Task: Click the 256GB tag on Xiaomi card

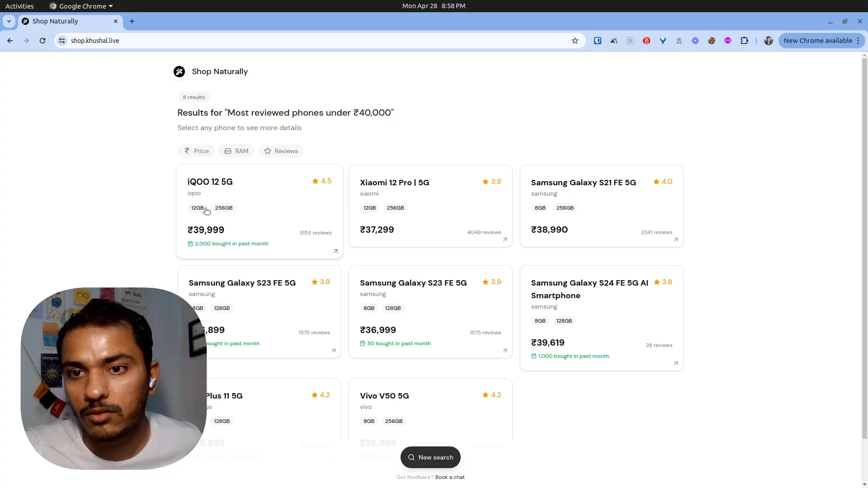Action: pyautogui.click(x=396, y=208)
